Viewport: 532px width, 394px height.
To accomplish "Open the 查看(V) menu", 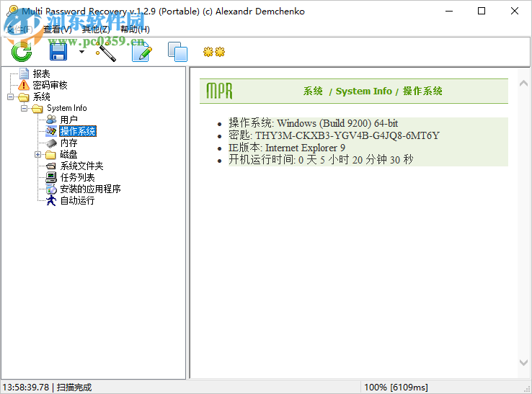I will coord(58,30).
